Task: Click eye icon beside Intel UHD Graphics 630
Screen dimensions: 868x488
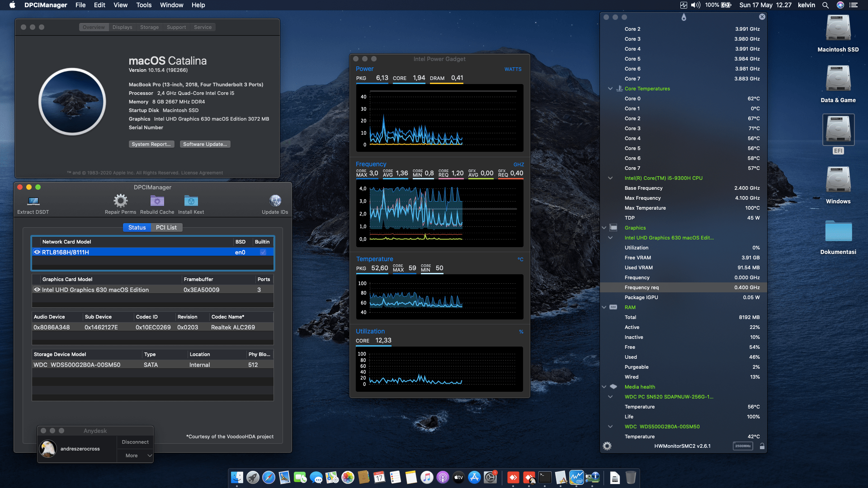Action: 37,290
